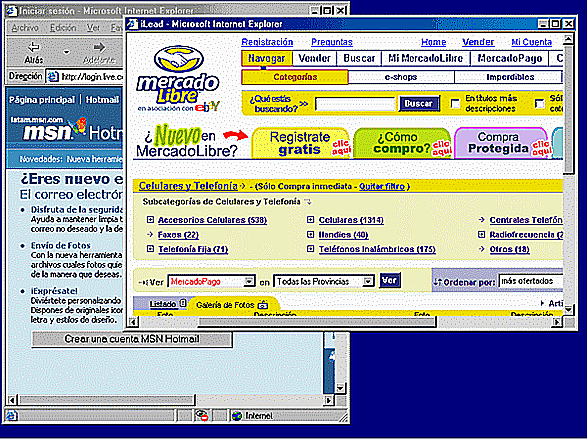Click the red arrow next to ¿Nuevo en MercadoLibre?
Screen dimensions: 587x440
[235, 135]
